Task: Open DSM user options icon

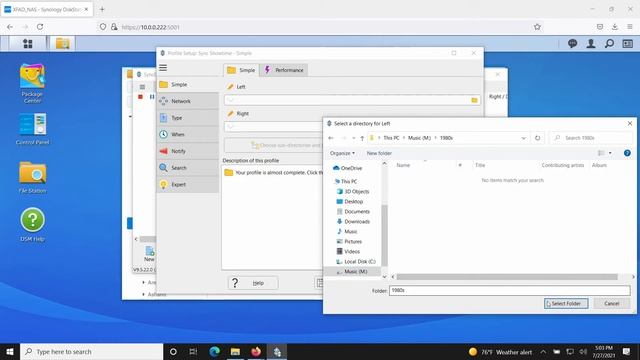Action: (591, 43)
